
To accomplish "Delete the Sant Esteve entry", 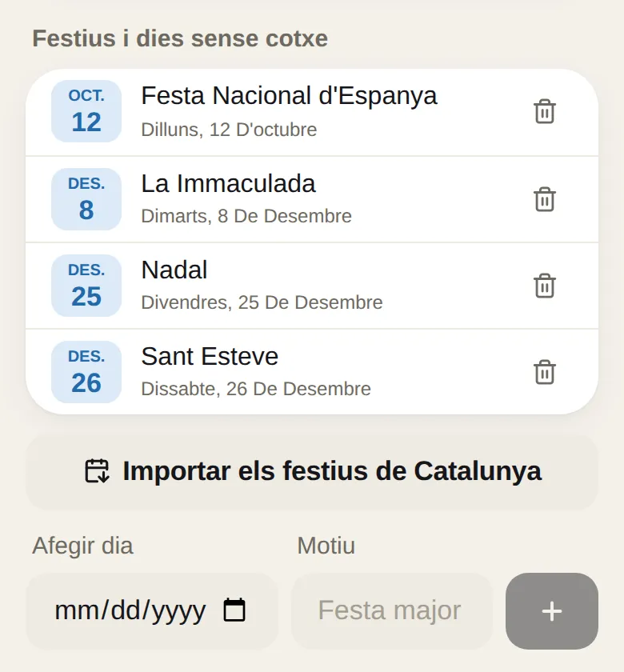I will 545,372.
